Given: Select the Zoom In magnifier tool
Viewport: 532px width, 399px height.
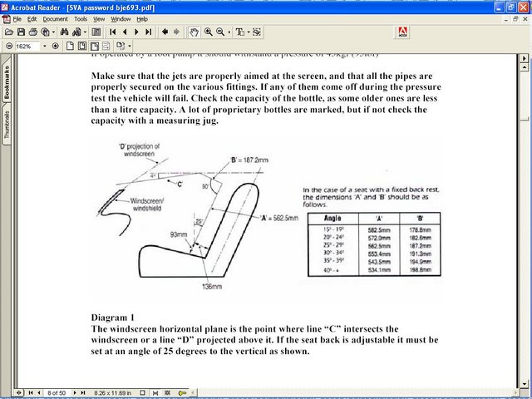Looking at the screenshot, I should coord(208,32).
